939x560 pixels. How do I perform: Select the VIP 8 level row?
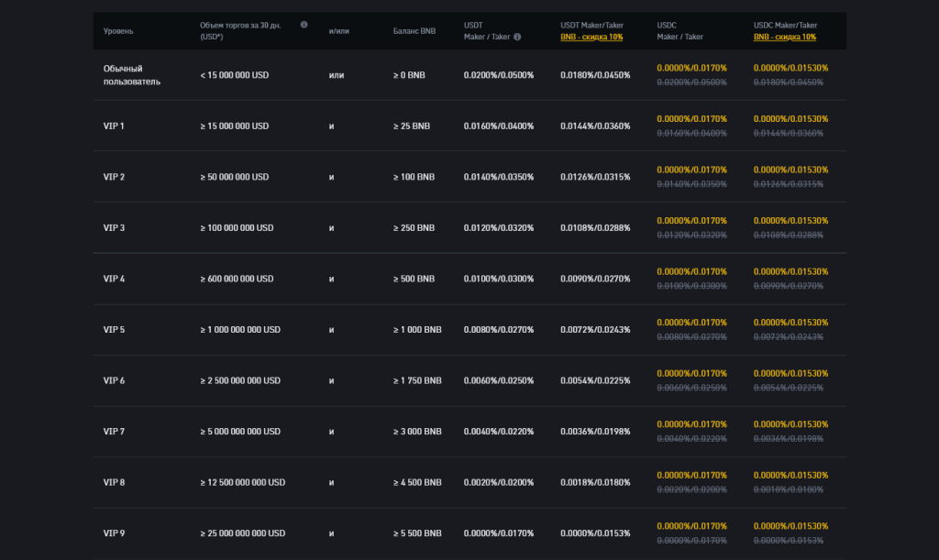pyautogui.click(x=114, y=482)
